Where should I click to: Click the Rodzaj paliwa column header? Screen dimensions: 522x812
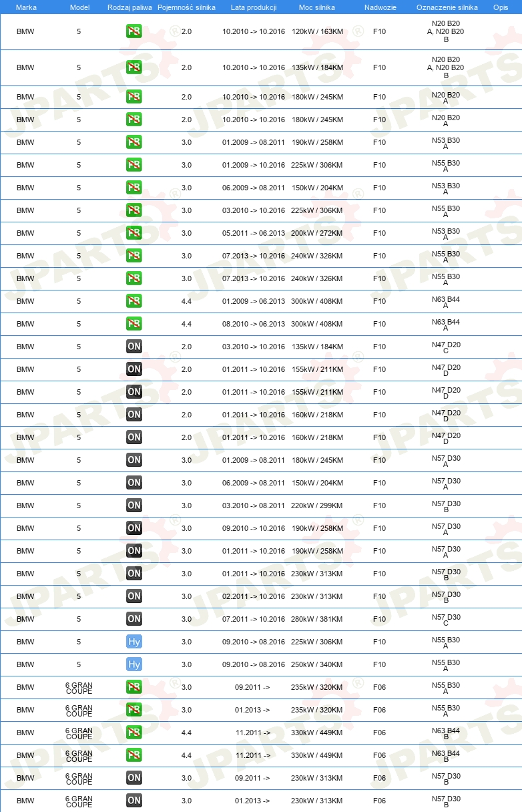coord(129,7)
